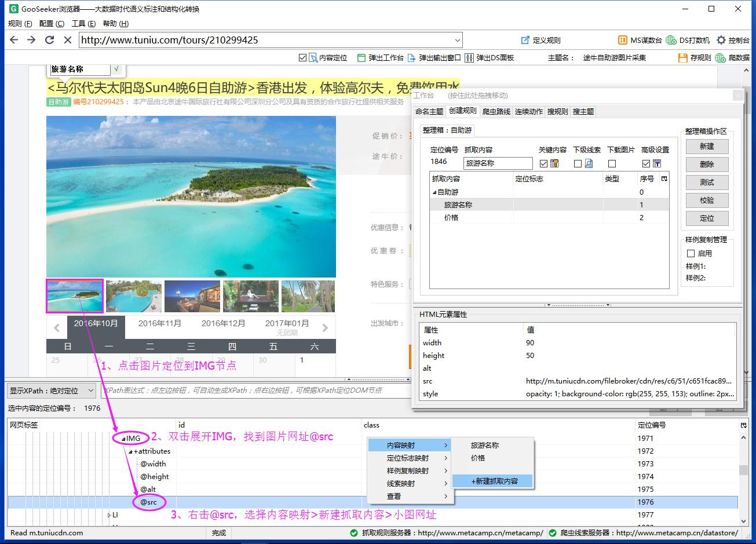
Task: Uncheck the 关键内容 checkbox
Action: click(x=543, y=163)
